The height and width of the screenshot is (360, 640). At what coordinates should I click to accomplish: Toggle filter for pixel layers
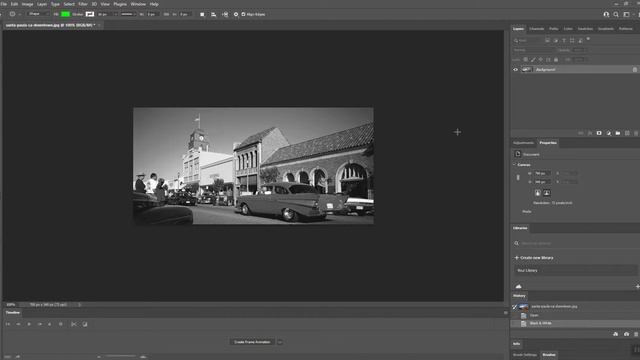[547, 40]
